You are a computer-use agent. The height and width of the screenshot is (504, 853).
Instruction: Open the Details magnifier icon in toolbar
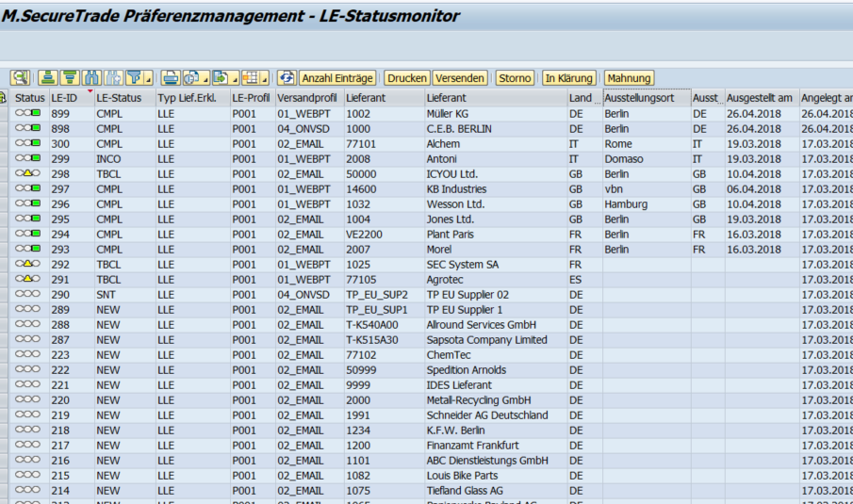pyautogui.click(x=20, y=78)
